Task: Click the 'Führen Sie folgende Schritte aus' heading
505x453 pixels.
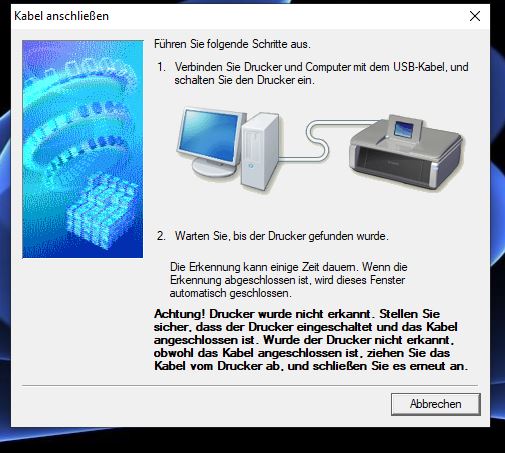Action: click(x=232, y=44)
